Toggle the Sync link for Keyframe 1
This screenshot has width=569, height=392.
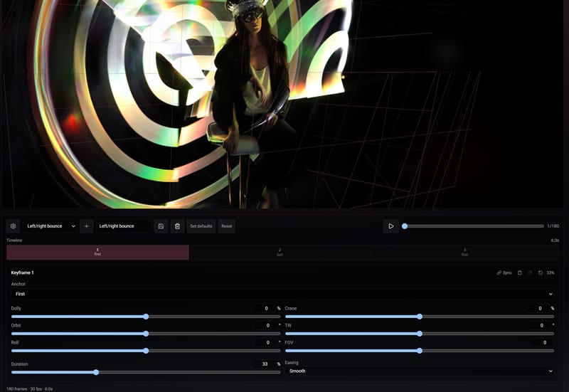[504, 272]
